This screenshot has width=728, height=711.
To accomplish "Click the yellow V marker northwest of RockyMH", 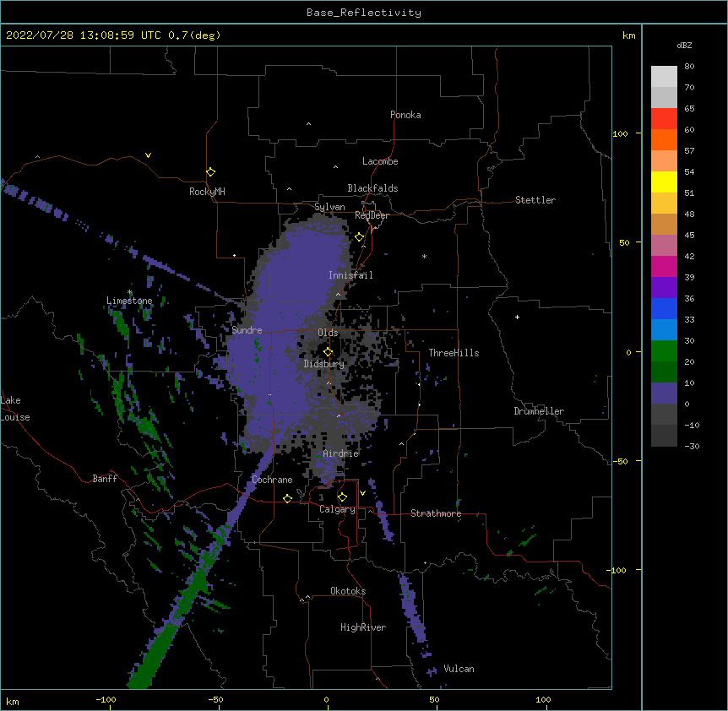I will (148, 155).
